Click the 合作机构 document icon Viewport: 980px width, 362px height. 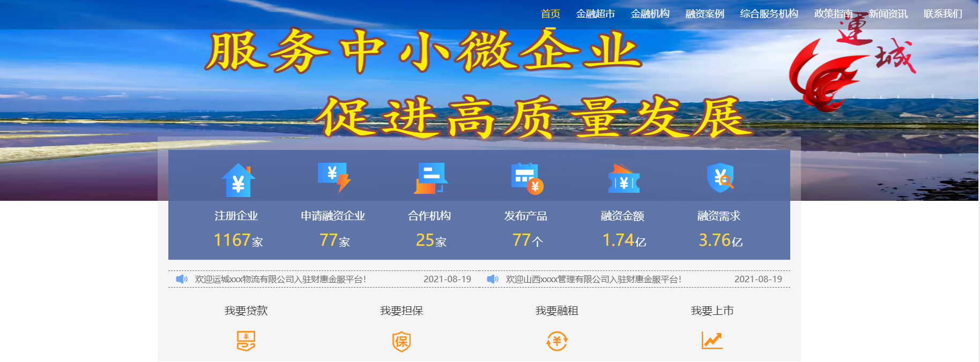[430, 178]
